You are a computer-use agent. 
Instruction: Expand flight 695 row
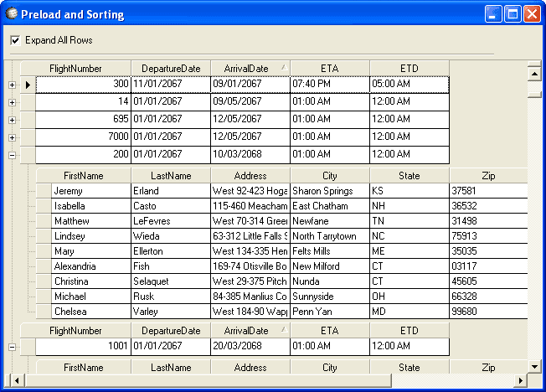click(13, 121)
